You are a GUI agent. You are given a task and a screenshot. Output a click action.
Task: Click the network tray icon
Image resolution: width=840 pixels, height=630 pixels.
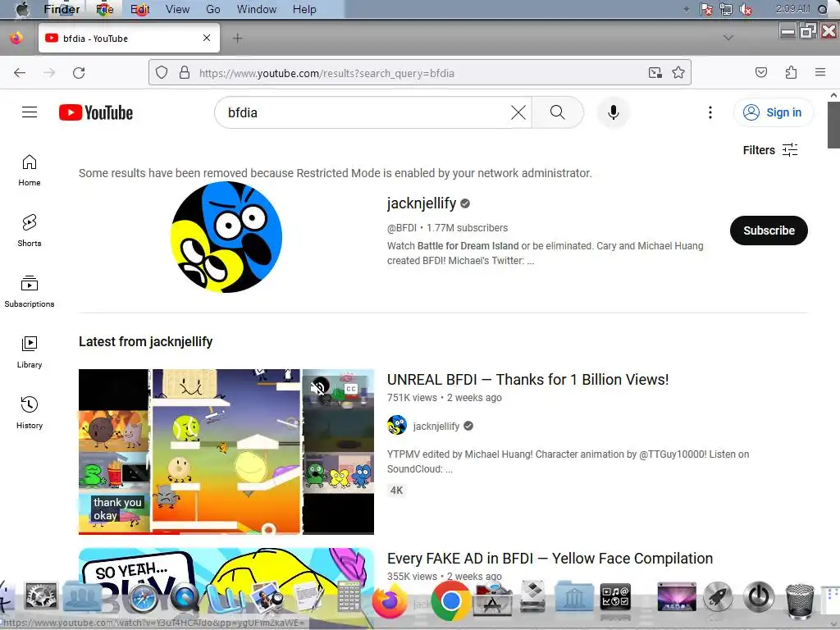tap(726, 9)
